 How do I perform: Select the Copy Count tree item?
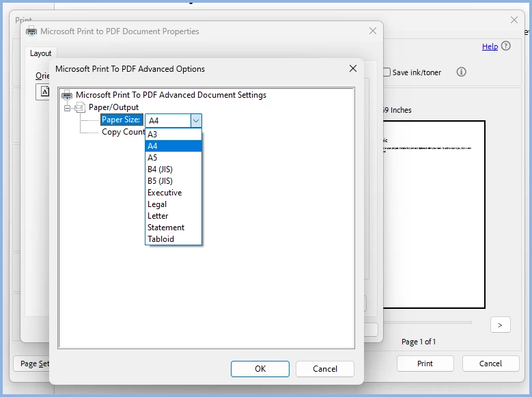124,132
